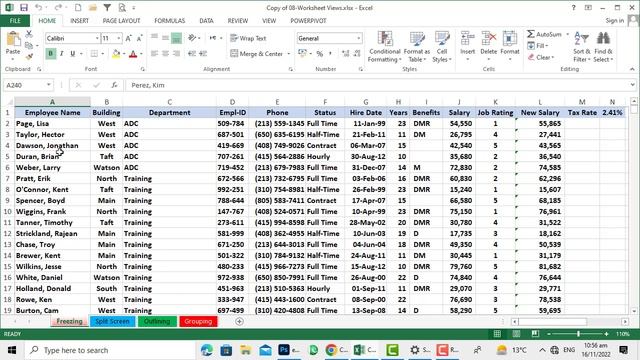Apply percent style to the cell

(320, 53)
